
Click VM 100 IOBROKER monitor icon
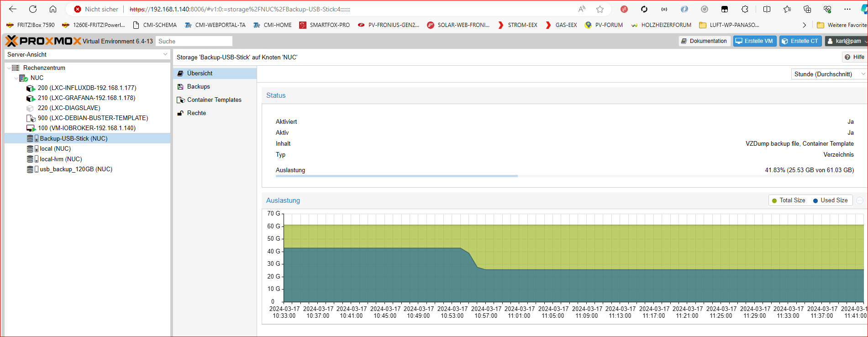[x=31, y=128]
